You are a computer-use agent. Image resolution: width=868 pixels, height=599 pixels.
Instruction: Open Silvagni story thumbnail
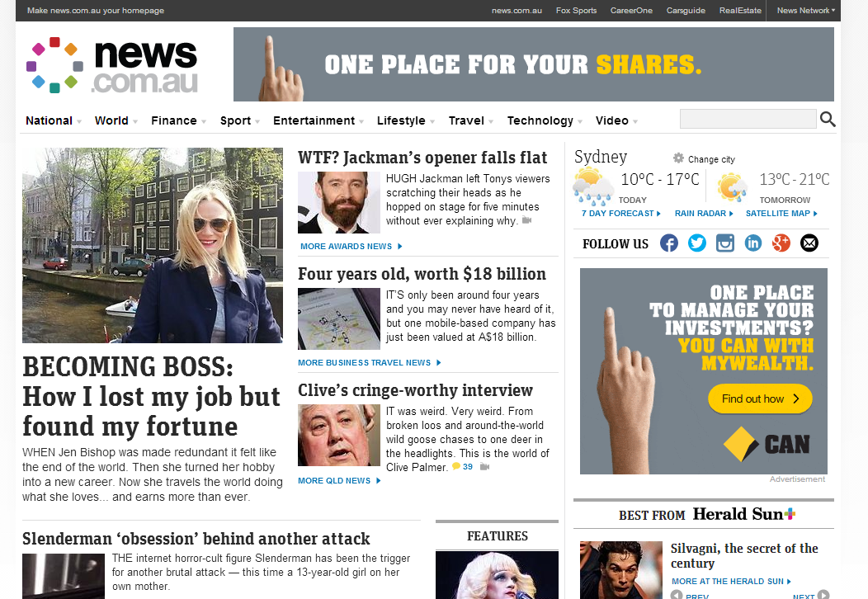click(621, 570)
